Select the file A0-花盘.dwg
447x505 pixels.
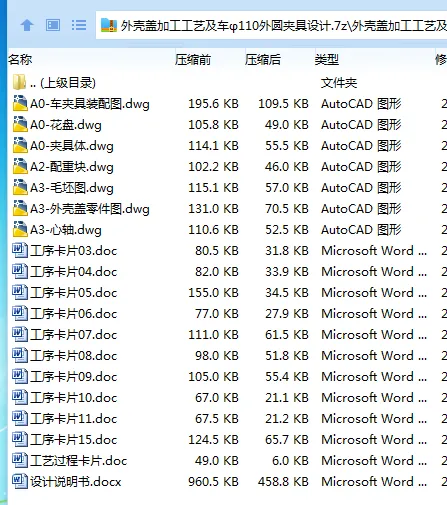click(66, 125)
